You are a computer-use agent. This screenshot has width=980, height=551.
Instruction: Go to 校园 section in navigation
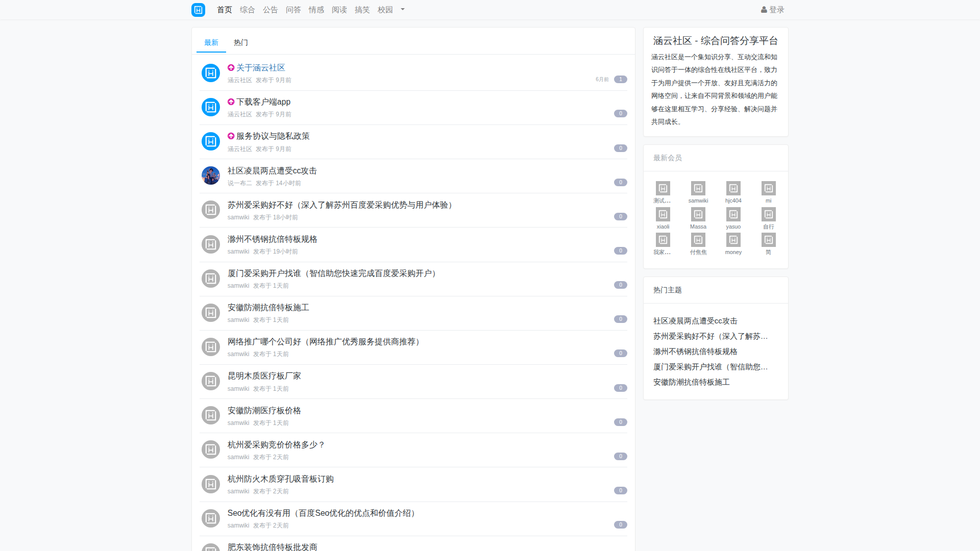[x=385, y=10]
